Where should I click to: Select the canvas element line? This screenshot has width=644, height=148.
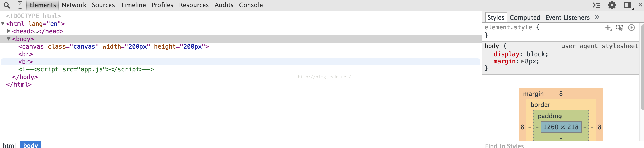(x=114, y=47)
